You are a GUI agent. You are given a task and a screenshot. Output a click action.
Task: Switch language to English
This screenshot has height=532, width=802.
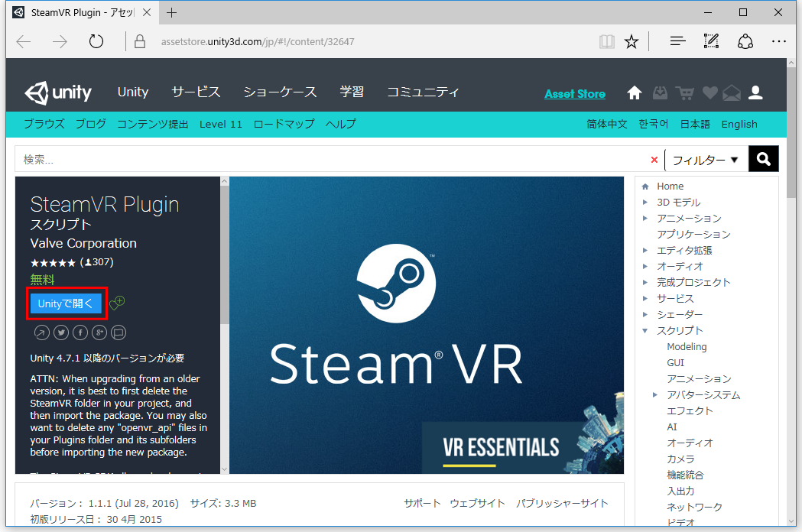(739, 125)
